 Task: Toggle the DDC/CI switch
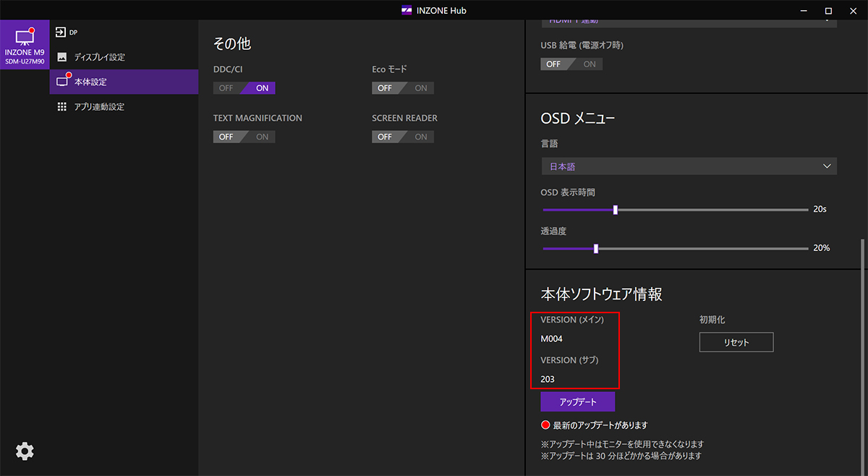244,88
